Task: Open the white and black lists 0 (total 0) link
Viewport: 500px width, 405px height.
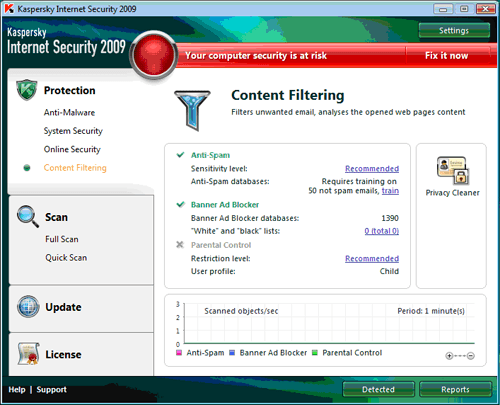Action: tap(382, 231)
